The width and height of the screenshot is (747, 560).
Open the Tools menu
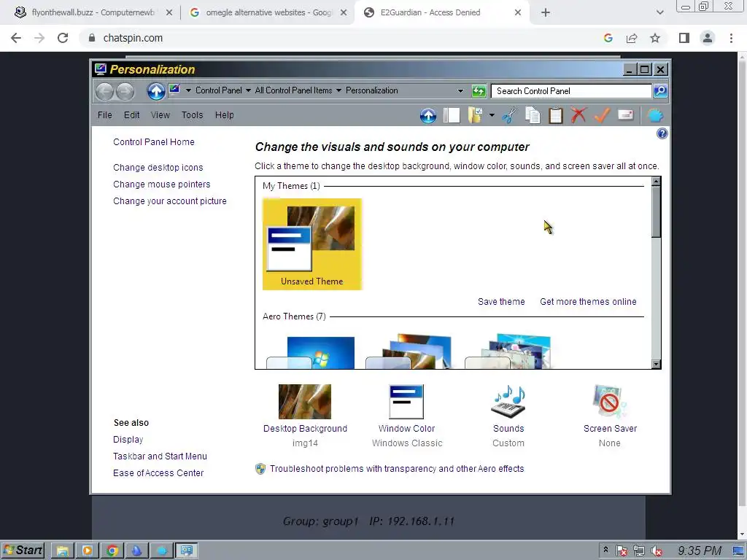[192, 115]
